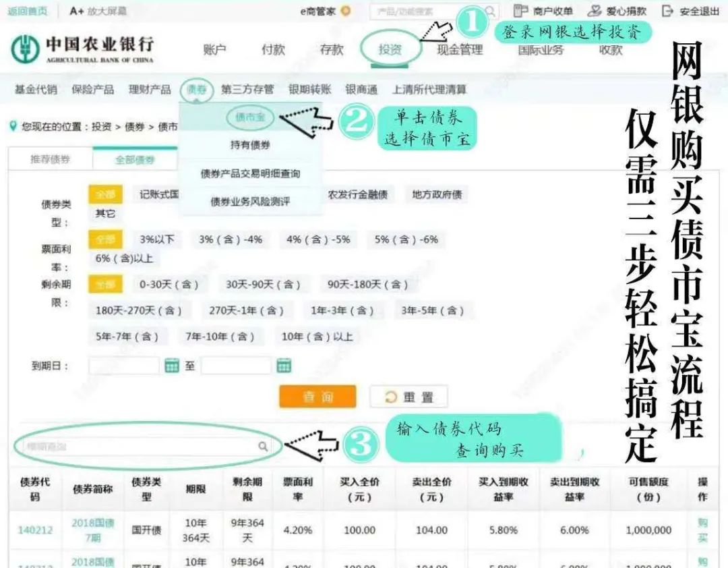The width and height of the screenshot is (728, 568).
Task: Choose 债券产品交易明细查询 from dropdown
Action: [x=250, y=173]
